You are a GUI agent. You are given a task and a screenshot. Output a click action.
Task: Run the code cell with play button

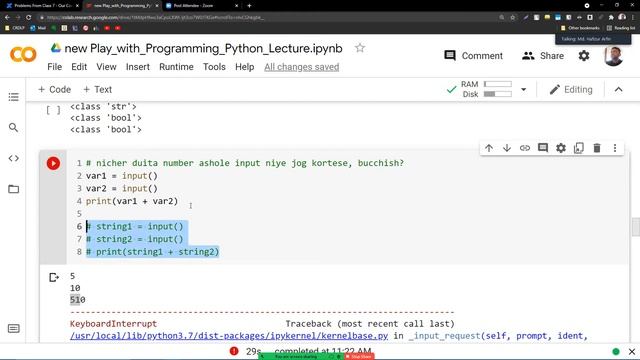tap(53, 163)
